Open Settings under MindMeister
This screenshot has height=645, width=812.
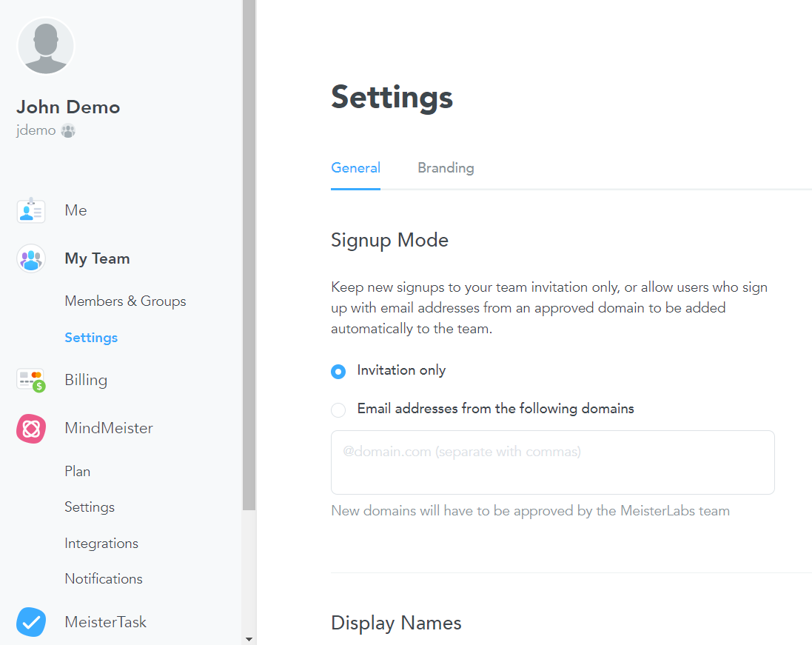click(90, 507)
